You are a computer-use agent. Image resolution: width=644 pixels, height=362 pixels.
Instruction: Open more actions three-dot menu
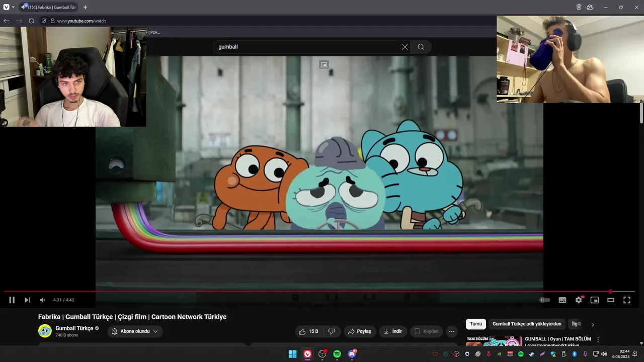click(452, 331)
